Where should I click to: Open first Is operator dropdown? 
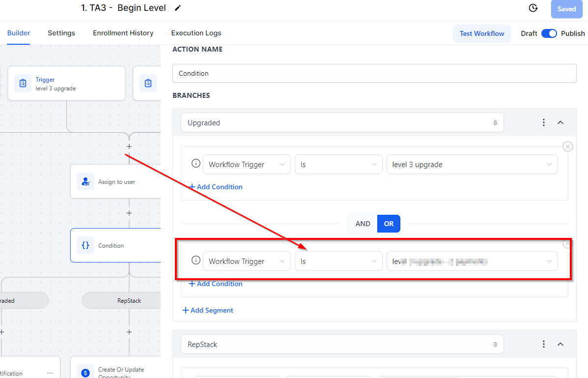pyautogui.click(x=338, y=164)
